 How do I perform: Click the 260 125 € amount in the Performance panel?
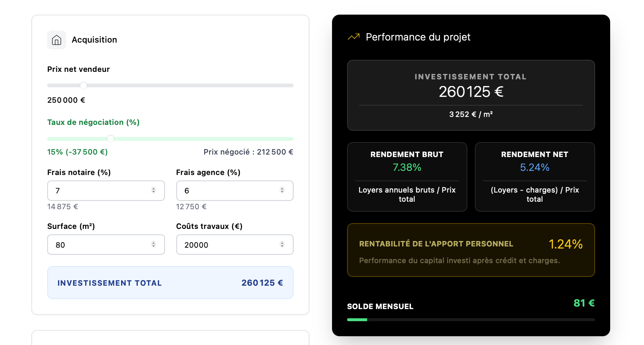coord(471,91)
